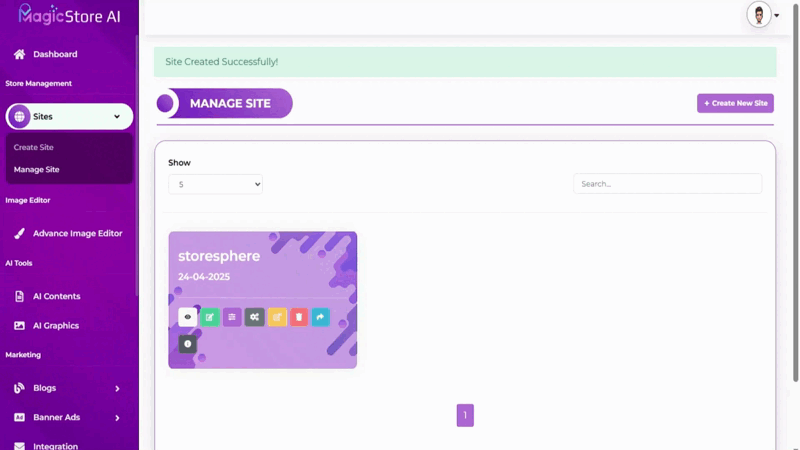800x450 pixels.
Task: Click the storesphere site title
Action: pos(219,256)
